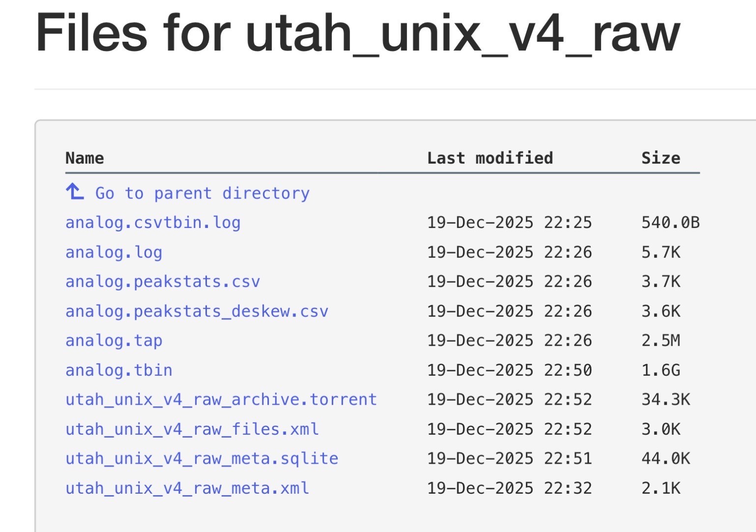Click the parent directory up-arrow icon
756x532 pixels.
(75, 192)
